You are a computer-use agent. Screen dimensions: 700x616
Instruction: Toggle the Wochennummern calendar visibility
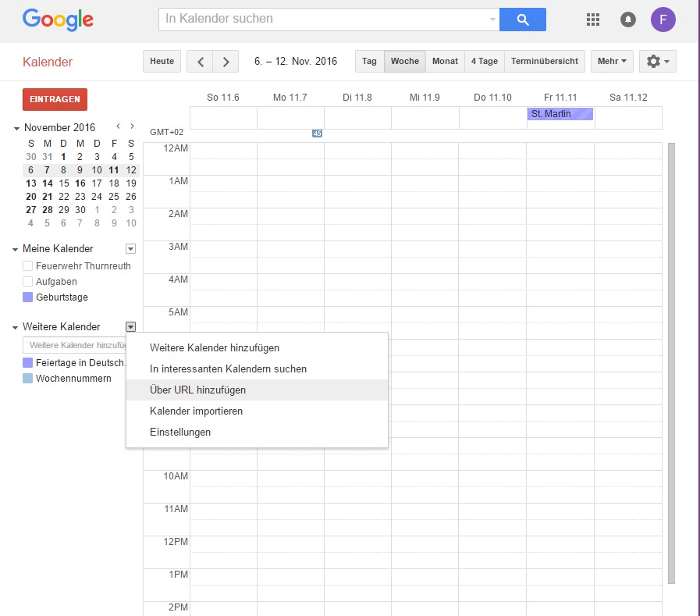pos(28,379)
